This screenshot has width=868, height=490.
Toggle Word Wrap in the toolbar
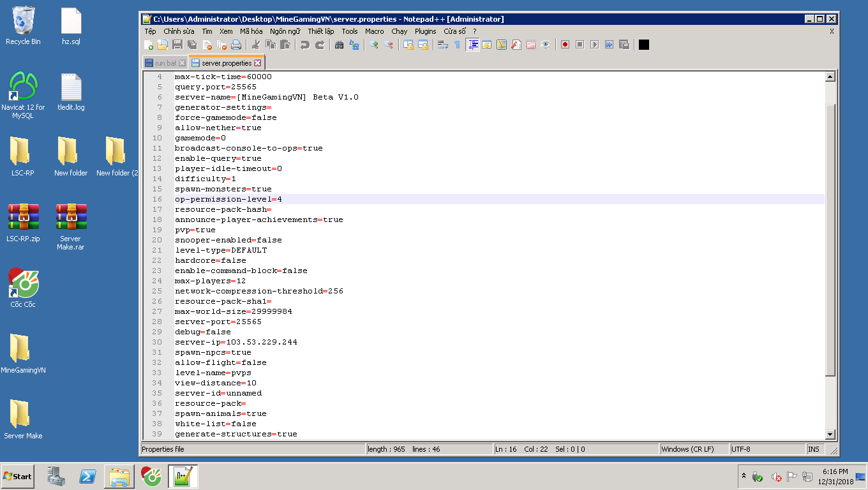(x=443, y=45)
